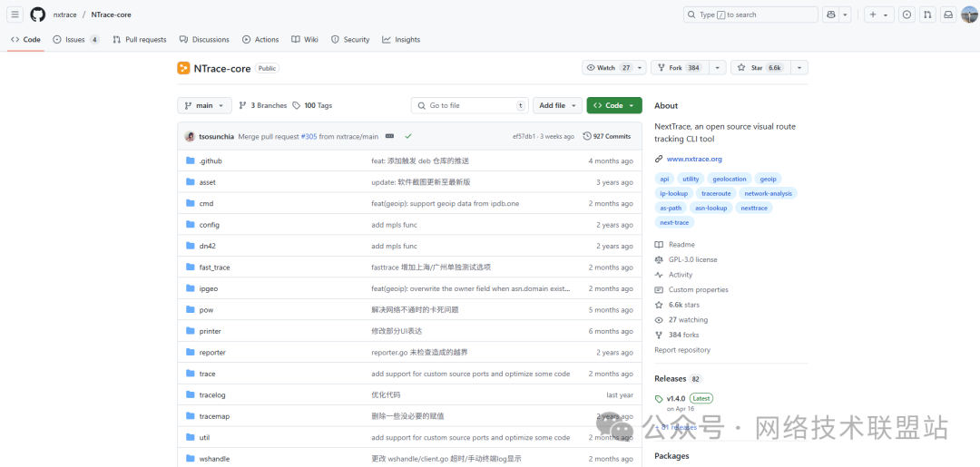The image size is (980, 467).
Task: Open the Security tab
Action: coord(350,39)
